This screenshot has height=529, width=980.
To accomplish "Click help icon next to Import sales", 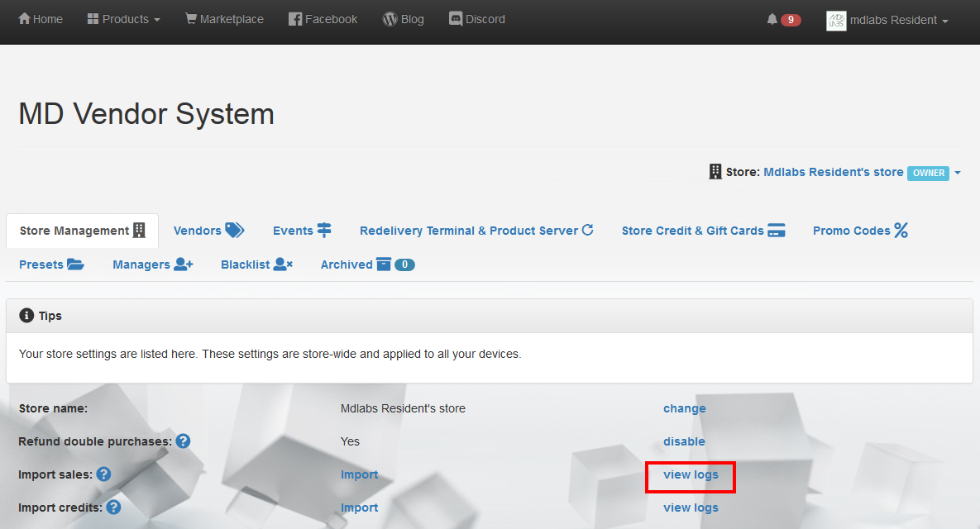I will pyautogui.click(x=103, y=474).
